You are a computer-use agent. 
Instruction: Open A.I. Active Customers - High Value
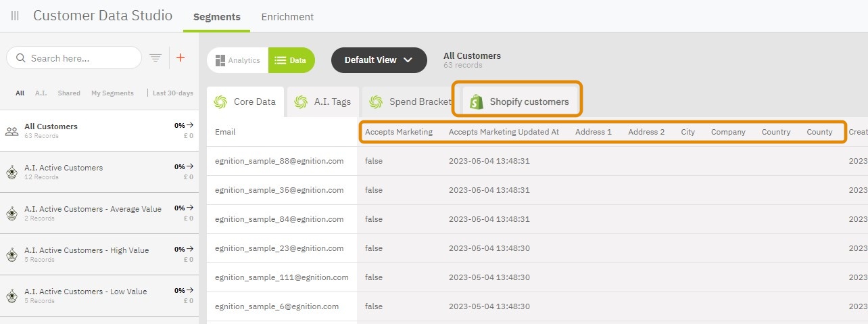(99, 254)
